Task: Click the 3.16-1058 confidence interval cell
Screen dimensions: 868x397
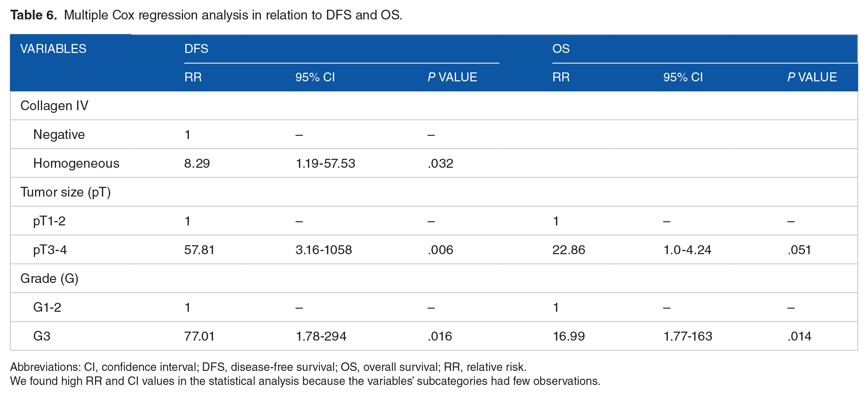Action: pyautogui.click(x=324, y=249)
